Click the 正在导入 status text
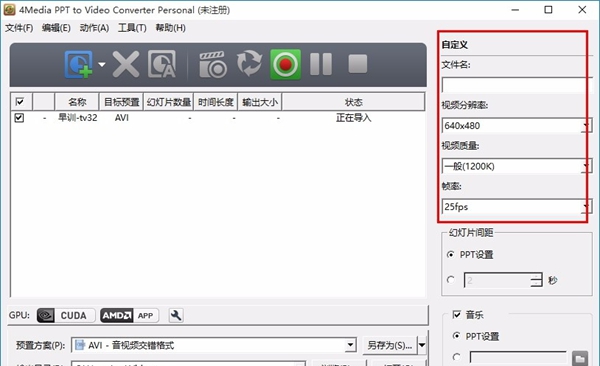Viewport: 600px width, 366px height. point(353,118)
